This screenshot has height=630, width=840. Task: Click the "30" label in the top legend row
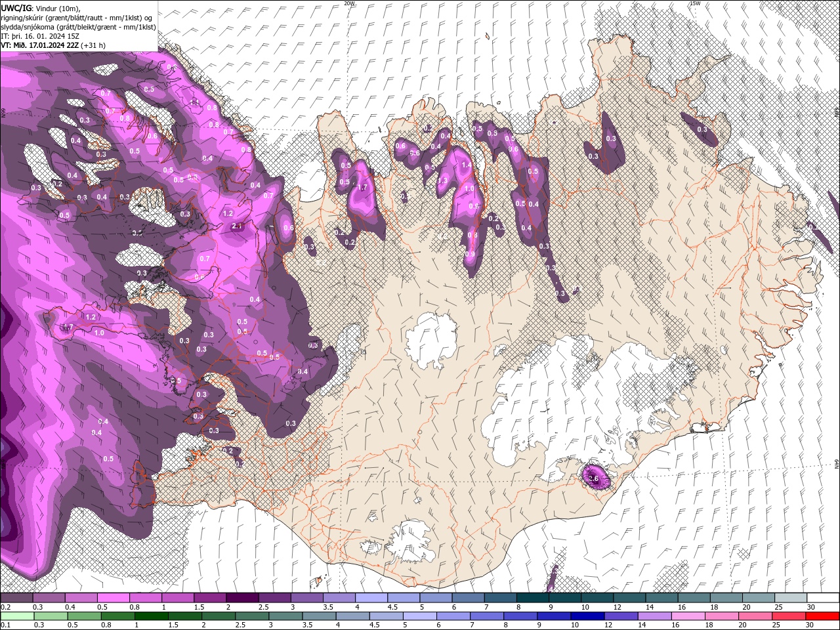810,607
